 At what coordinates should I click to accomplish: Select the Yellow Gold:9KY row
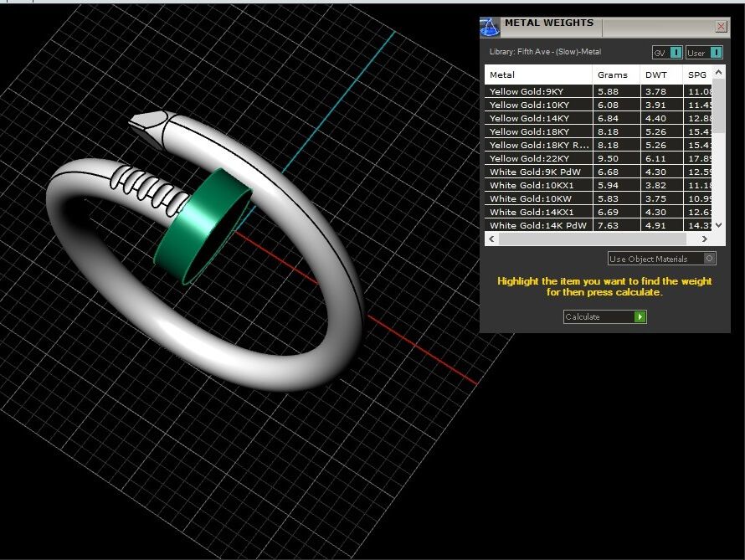pos(599,92)
